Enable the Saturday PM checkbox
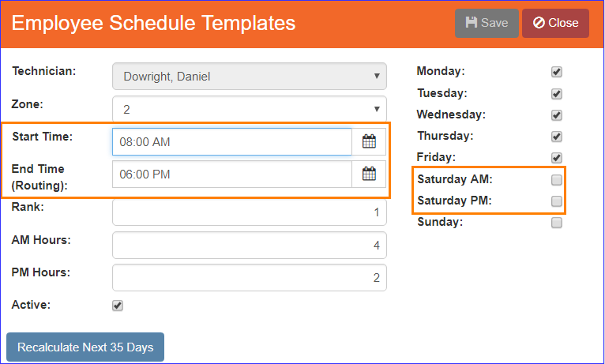The height and width of the screenshot is (364, 605). point(556,201)
